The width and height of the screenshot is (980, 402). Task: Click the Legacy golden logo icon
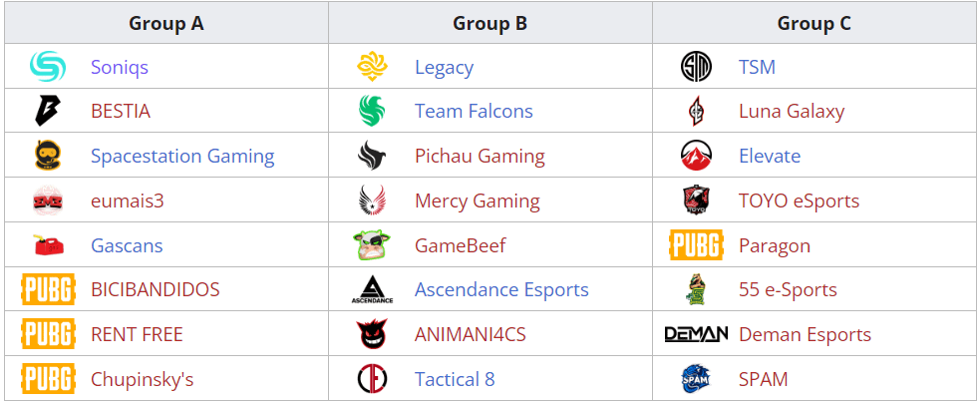click(372, 67)
